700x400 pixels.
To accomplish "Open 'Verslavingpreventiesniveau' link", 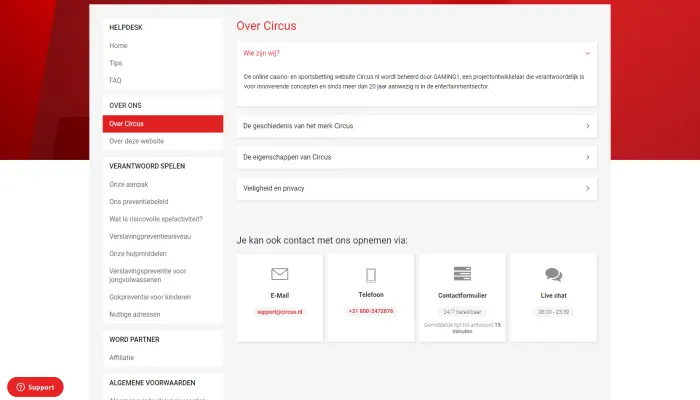I will [x=150, y=237].
